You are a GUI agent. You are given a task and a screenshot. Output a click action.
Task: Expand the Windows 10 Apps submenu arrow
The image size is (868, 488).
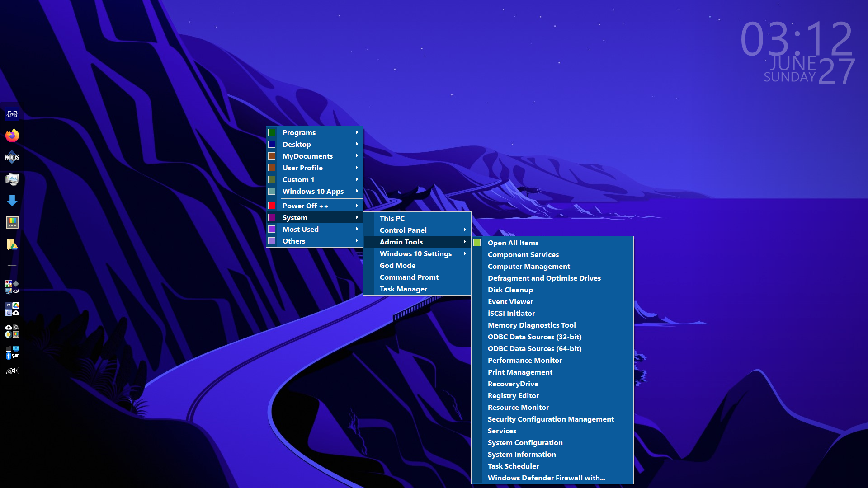(x=357, y=191)
